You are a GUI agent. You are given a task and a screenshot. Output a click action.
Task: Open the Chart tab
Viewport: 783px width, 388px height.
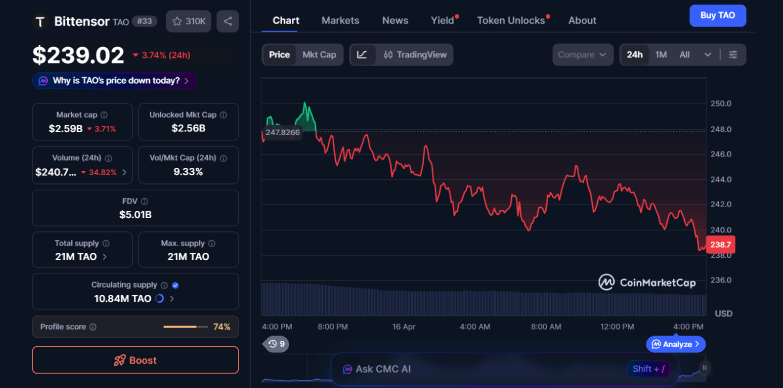point(286,20)
